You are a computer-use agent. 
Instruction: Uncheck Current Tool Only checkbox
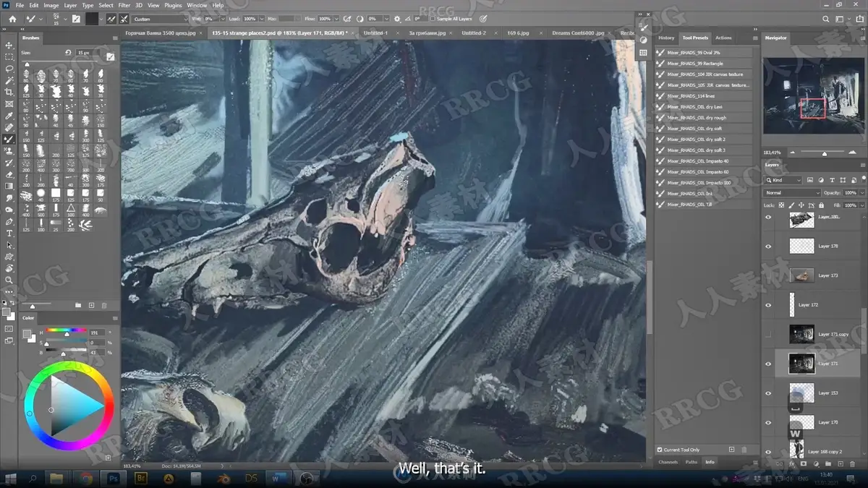pos(659,450)
